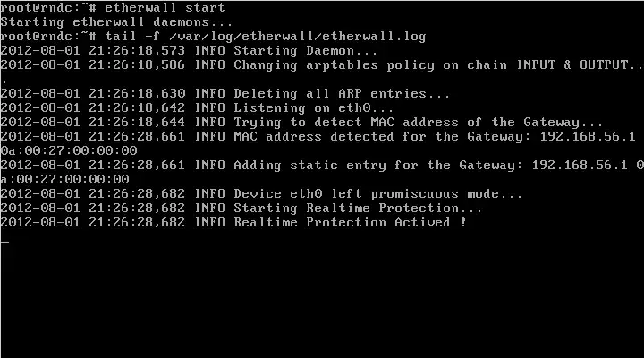Click the "tail -f" command text
The image size is (644, 358).
coord(134,37)
